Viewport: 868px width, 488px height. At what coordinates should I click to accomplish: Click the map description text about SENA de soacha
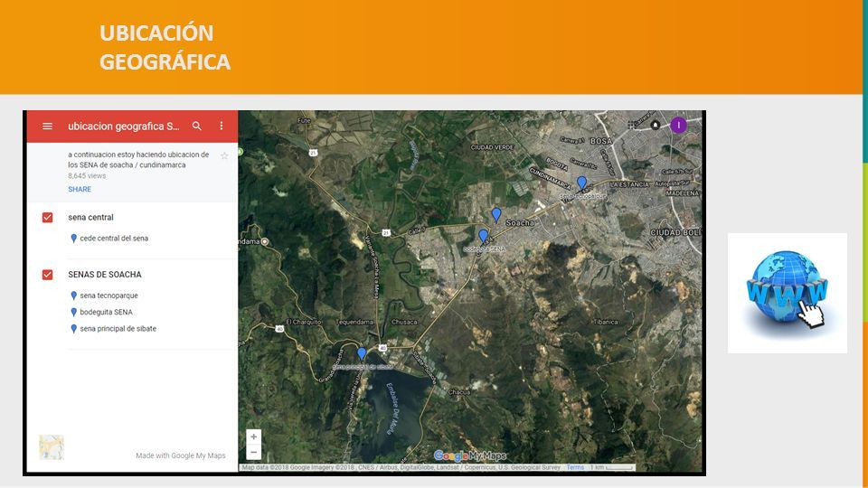(x=138, y=160)
